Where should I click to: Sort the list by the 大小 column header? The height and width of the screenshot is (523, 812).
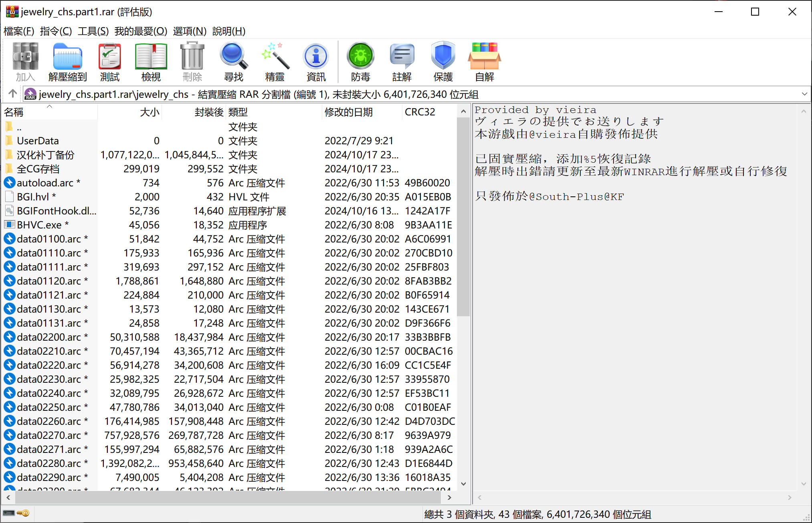pyautogui.click(x=149, y=112)
